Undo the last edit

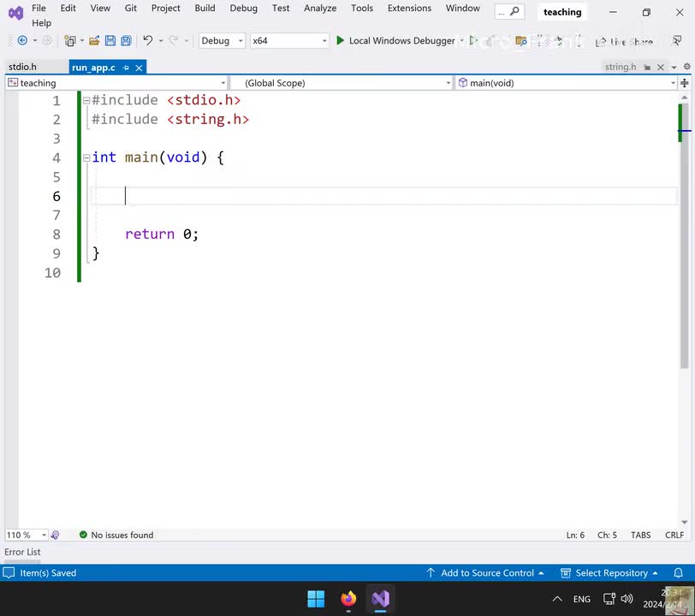tap(147, 41)
